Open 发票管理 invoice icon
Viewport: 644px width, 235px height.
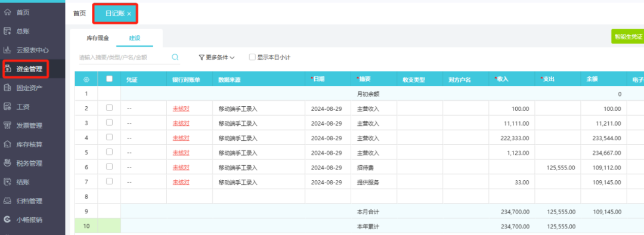point(7,125)
